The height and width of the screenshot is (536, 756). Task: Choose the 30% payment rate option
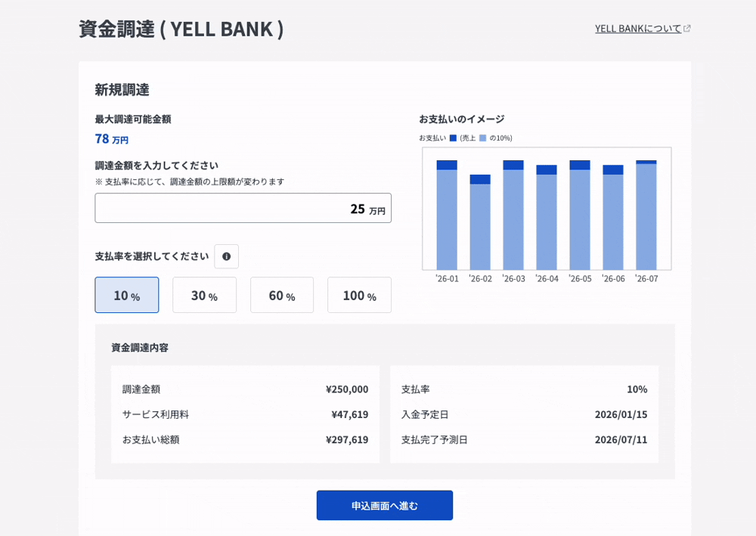click(204, 295)
